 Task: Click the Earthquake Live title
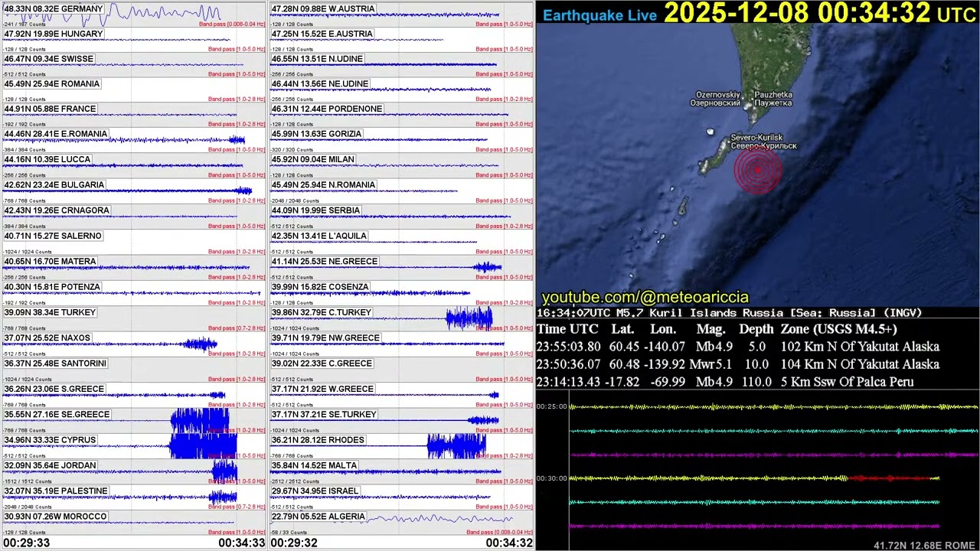599,15
